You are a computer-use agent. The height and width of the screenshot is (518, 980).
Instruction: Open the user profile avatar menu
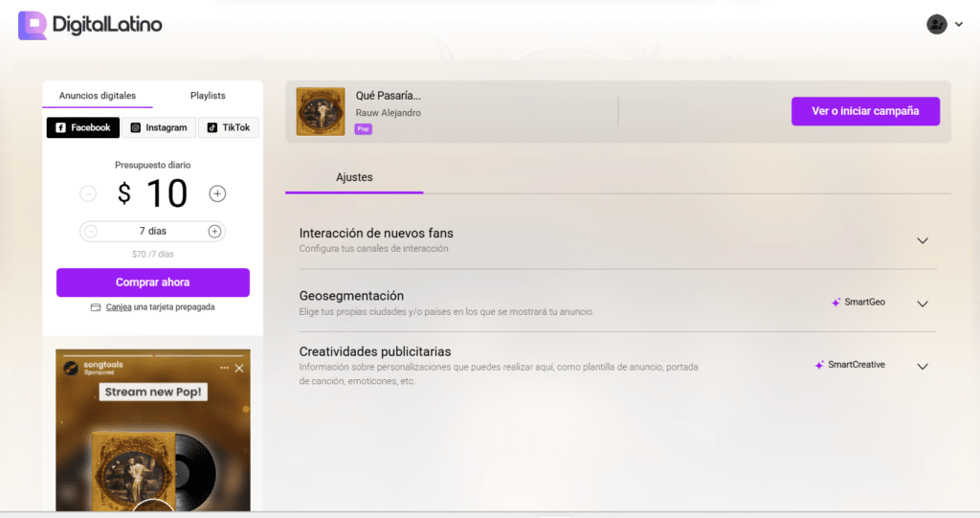coord(937,25)
